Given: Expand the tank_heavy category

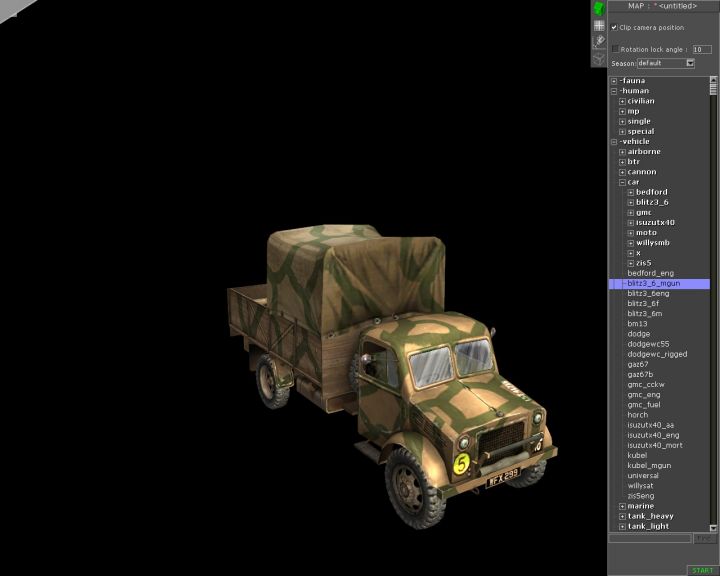Looking at the screenshot, I should click(x=622, y=516).
